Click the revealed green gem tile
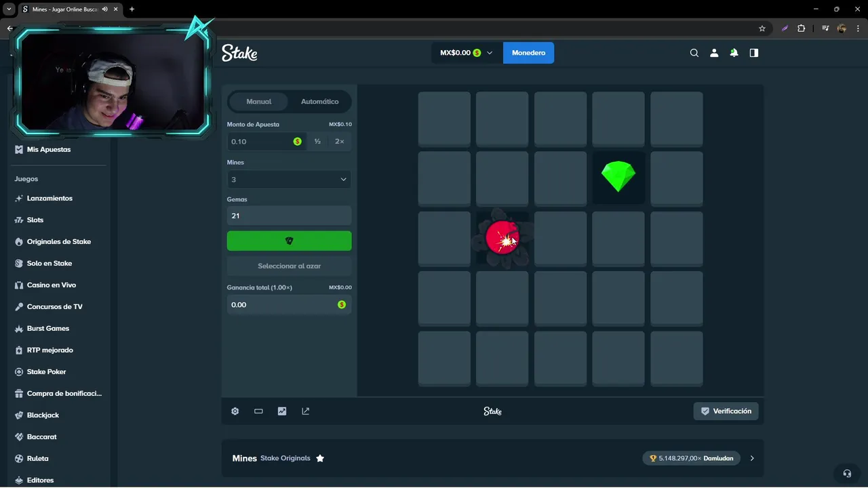Image resolution: width=868 pixels, height=488 pixels. [618, 178]
